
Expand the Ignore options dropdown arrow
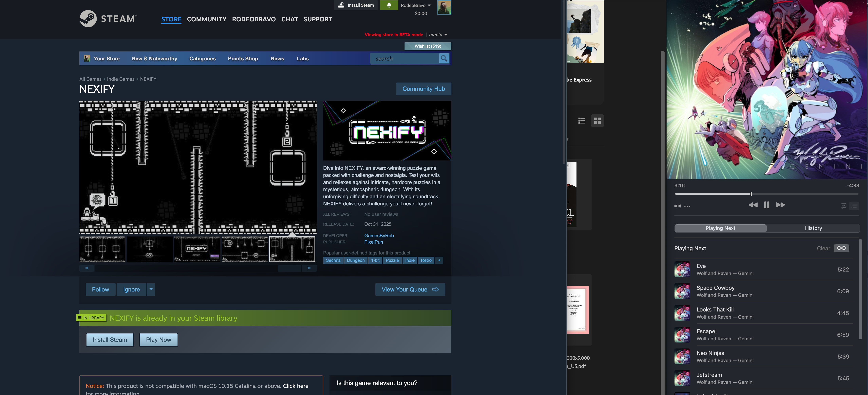tap(151, 289)
